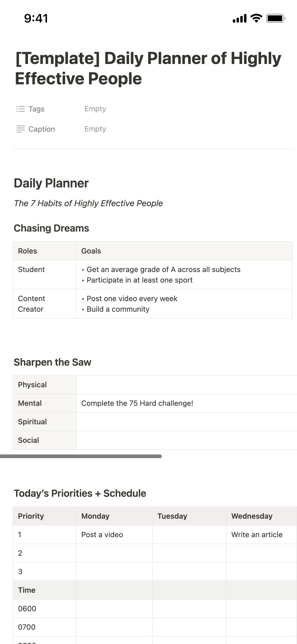Click the 0600 time row cell
This screenshot has height=644, width=297.
[x=27, y=609]
